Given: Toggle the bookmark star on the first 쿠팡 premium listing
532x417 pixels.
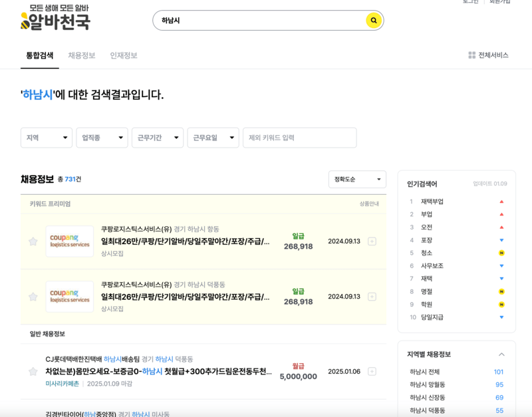Looking at the screenshot, I should [33, 241].
